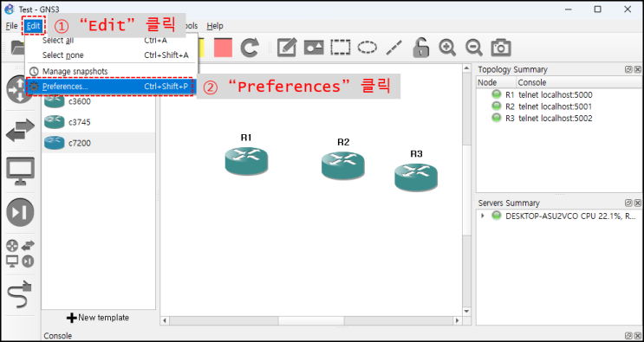
Task: Click canvas vertical scrollbar down arrow
Action: (x=466, y=311)
